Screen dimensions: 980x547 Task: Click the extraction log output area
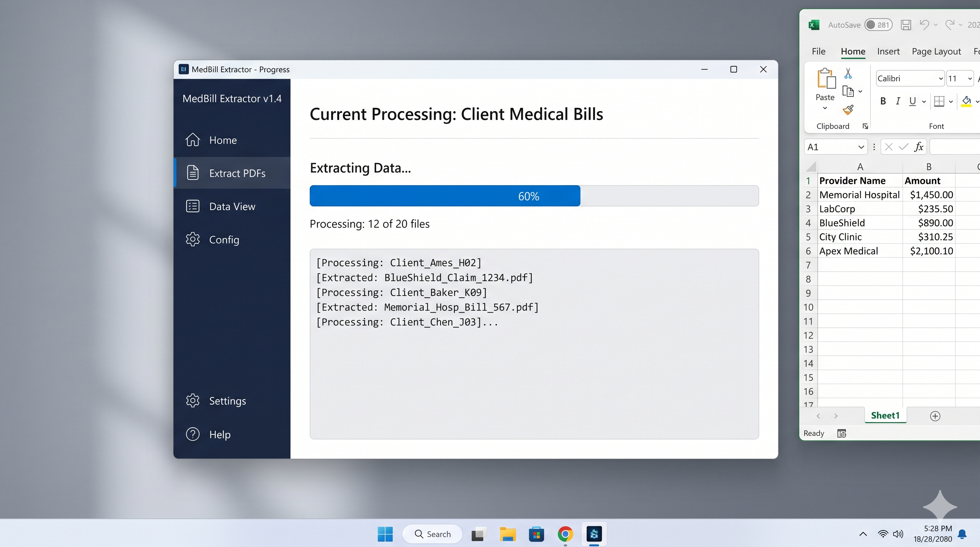(x=534, y=344)
